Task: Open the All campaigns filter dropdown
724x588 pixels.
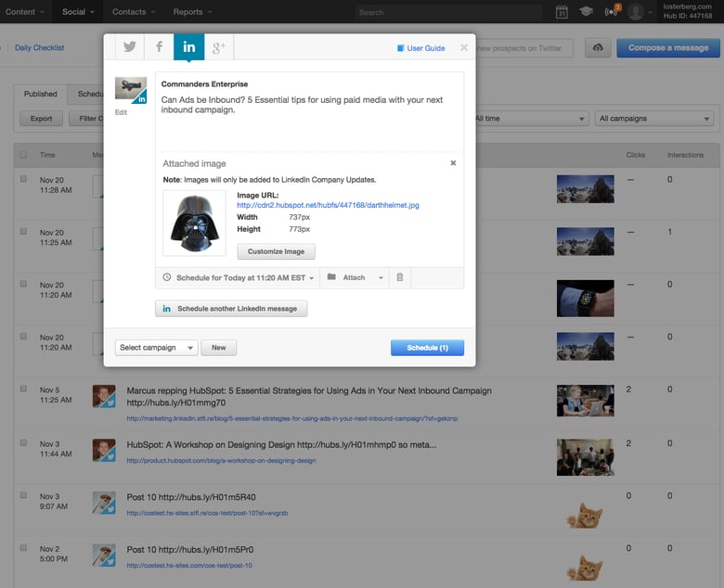Action: [x=653, y=119]
